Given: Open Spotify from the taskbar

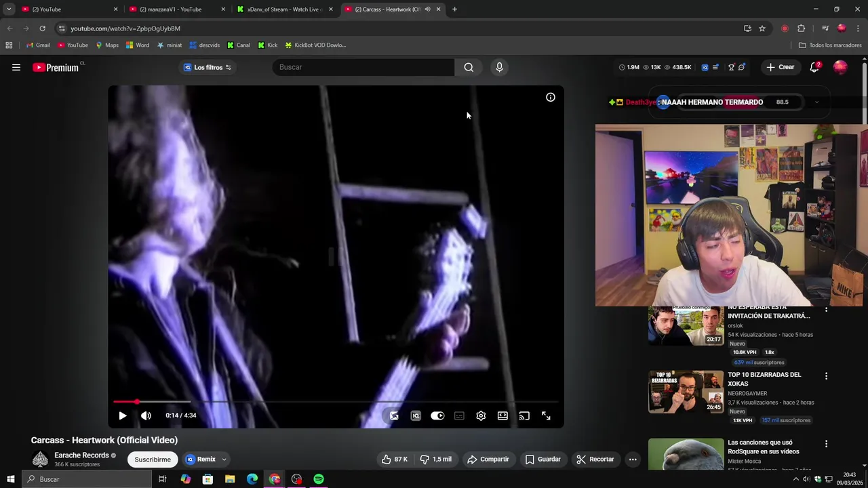Looking at the screenshot, I should click(x=319, y=479).
